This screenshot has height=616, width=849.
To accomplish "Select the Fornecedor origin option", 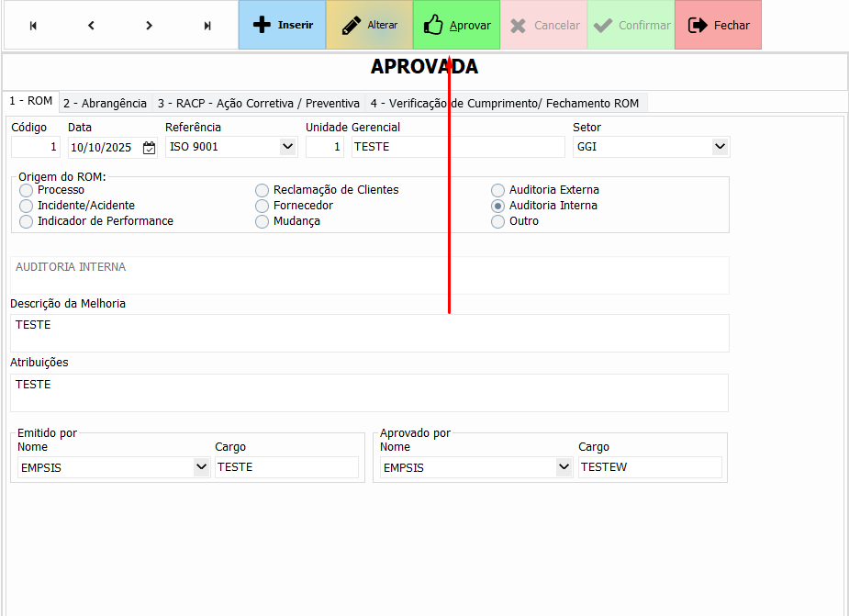I will (263, 206).
